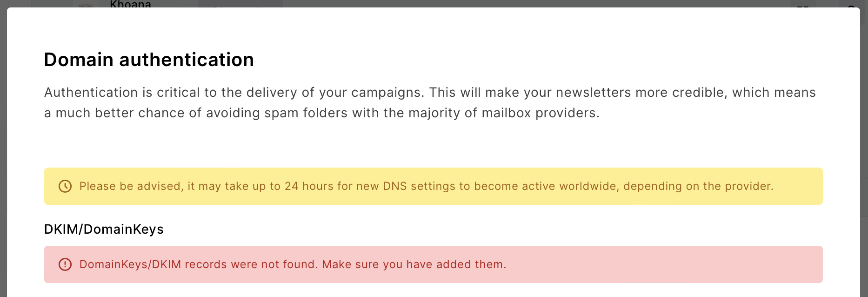Select the Khoana name behind the dialog

click(130, 4)
